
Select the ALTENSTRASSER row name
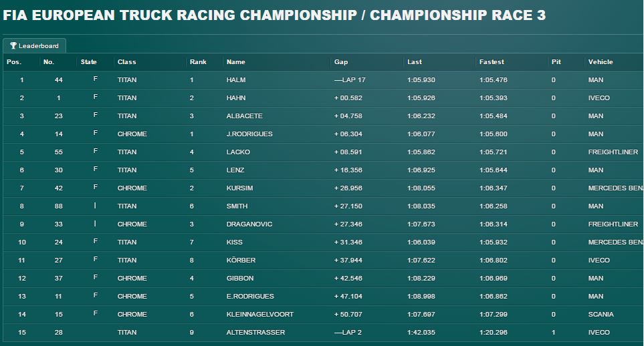tap(255, 333)
